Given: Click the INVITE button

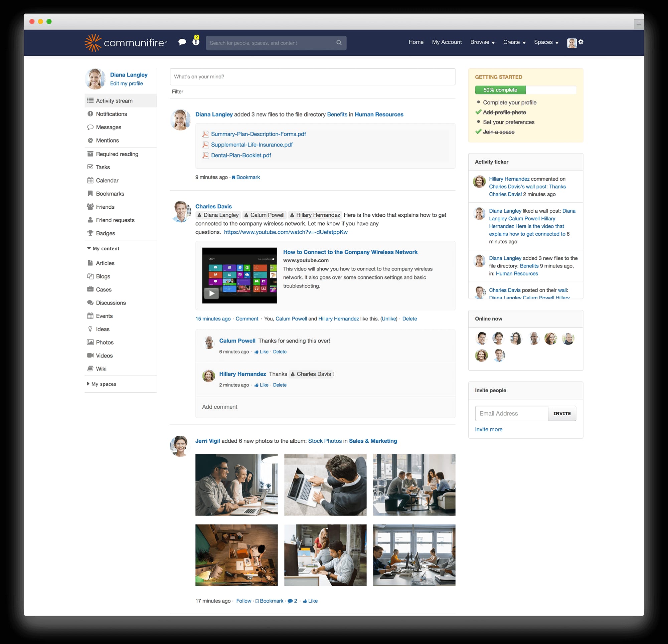Looking at the screenshot, I should pos(562,413).
